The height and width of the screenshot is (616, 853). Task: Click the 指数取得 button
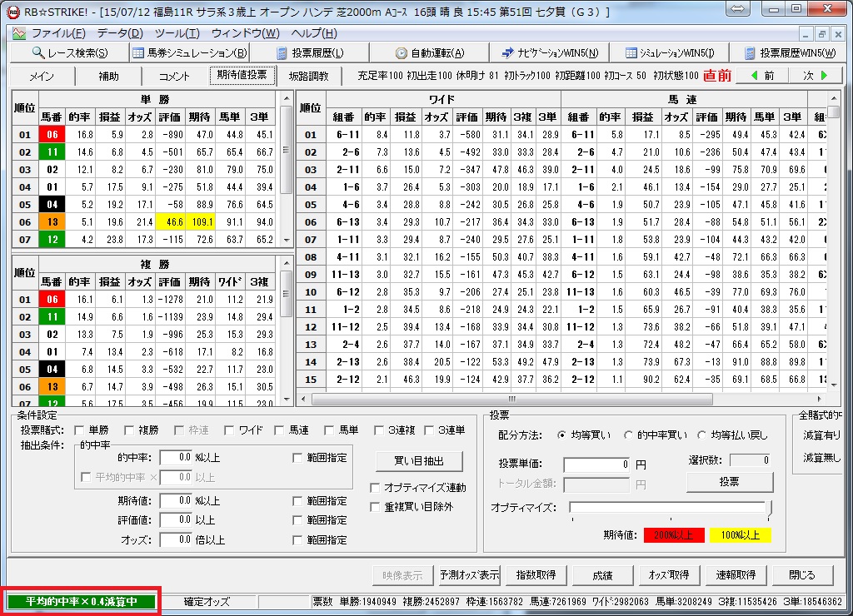point(536,574)
